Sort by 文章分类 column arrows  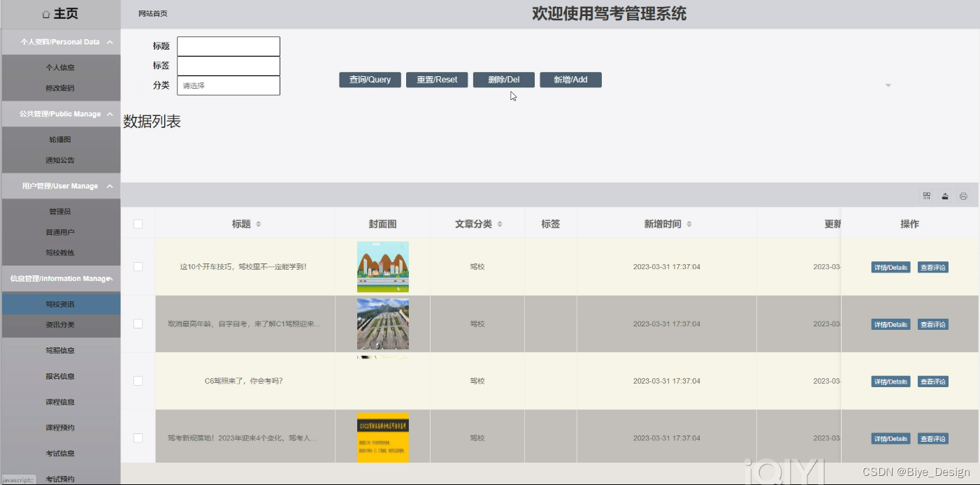coord(500,224)
